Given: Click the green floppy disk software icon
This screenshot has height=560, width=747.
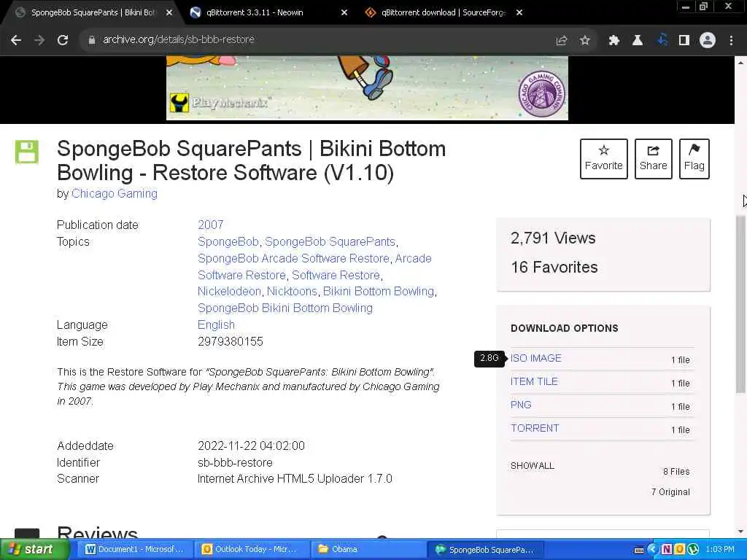Looking at the screenshot, I should point(27,152).
